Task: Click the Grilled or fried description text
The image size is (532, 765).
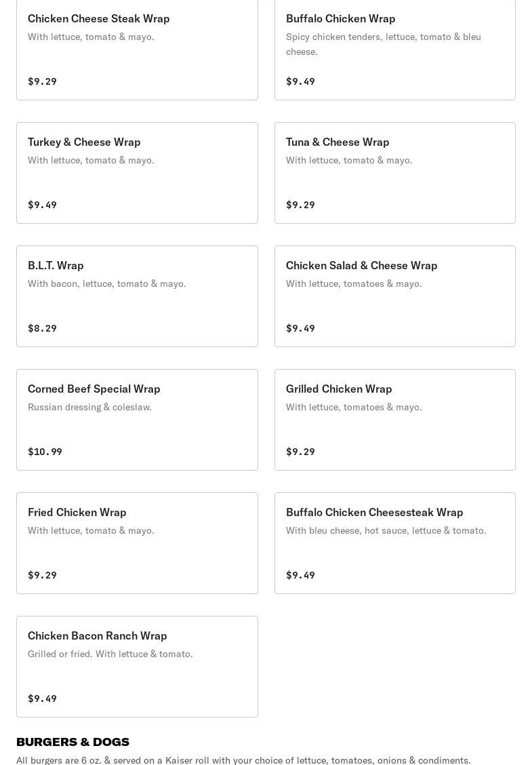Action: 110,654
